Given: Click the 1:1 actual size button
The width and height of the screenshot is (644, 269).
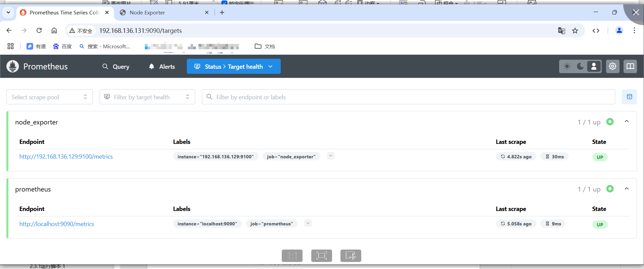Looking at the screenshot, I should (x=292, y=256).
